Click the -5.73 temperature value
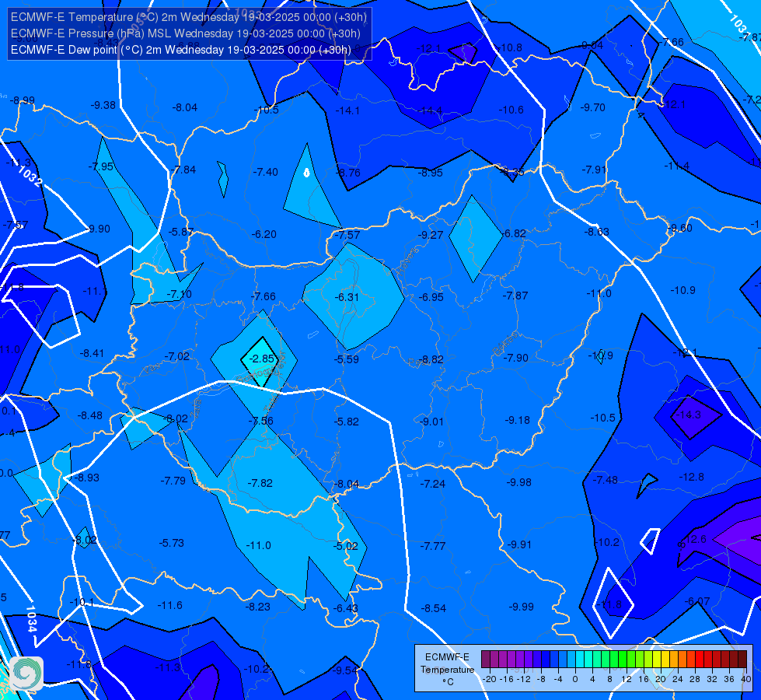The image size is (761, 700). (172, 543)
